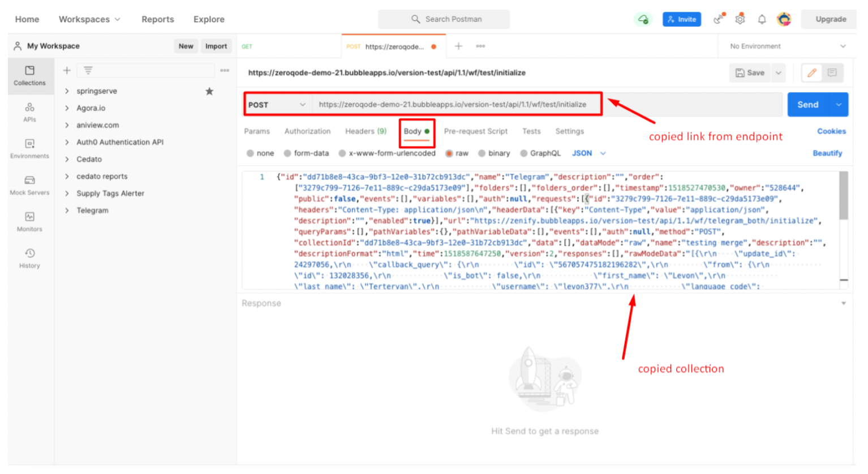Expand the Auth0 Authentication API collection
Image resolution: width=868 pixels, height=474 pixels.
(67, 142)
